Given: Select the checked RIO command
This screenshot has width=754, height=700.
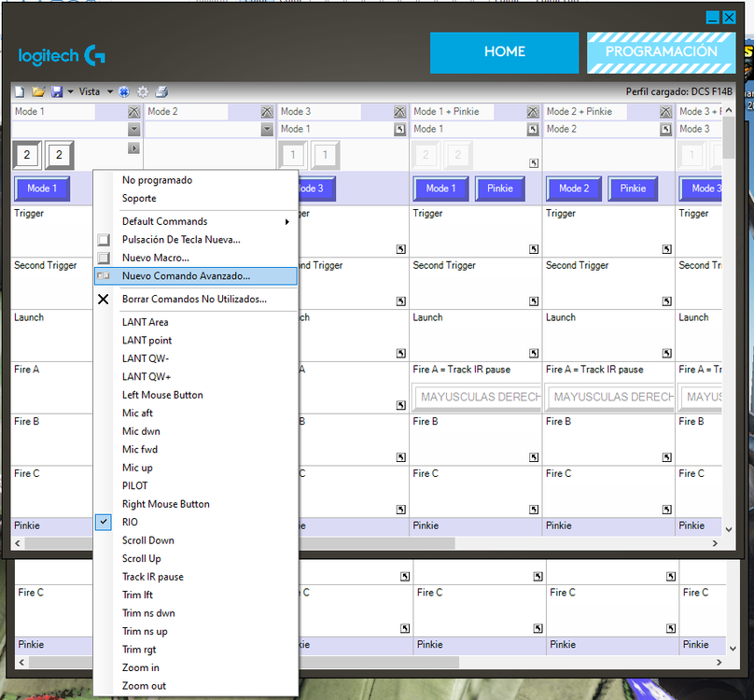Looking at the screenshot, I should point(130,522).
